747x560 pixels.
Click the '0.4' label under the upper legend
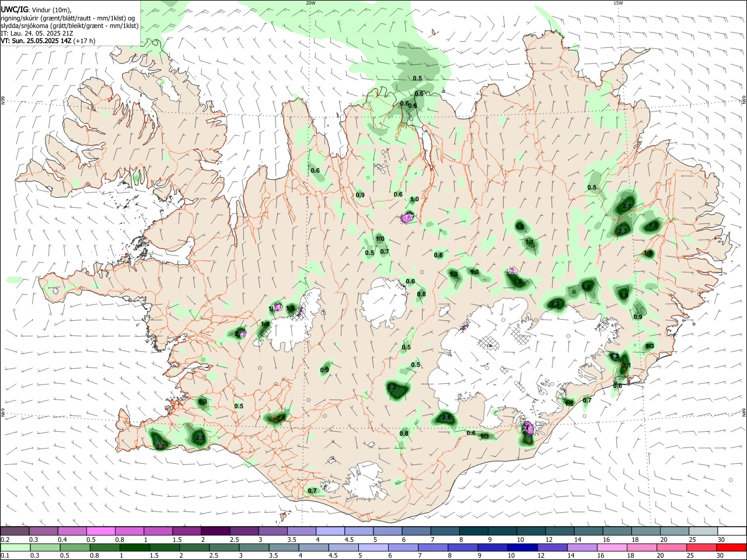(x=62, y=540)
